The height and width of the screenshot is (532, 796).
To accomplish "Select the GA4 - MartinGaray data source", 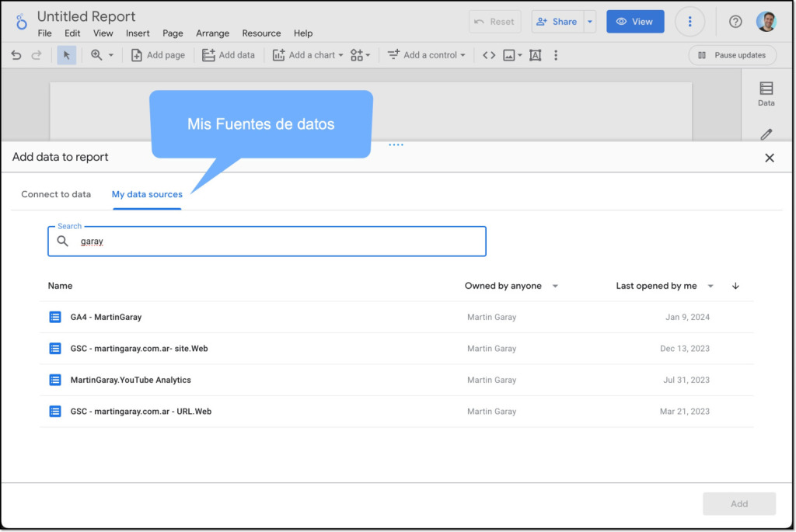I will point(396,318).
